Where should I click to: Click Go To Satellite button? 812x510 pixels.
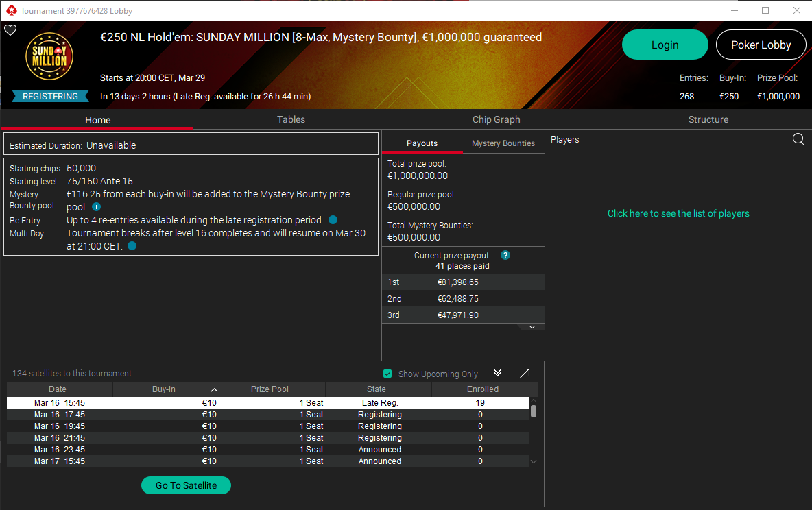[186, 485]
